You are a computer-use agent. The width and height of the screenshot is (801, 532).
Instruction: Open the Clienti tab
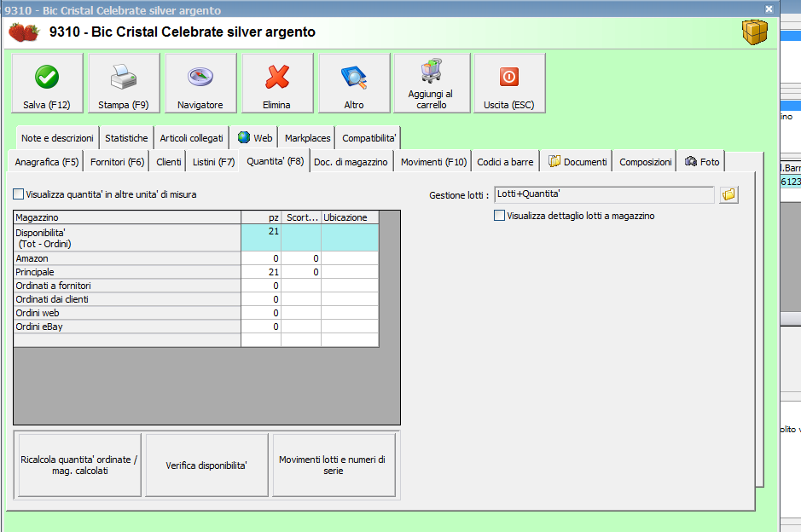169,162
